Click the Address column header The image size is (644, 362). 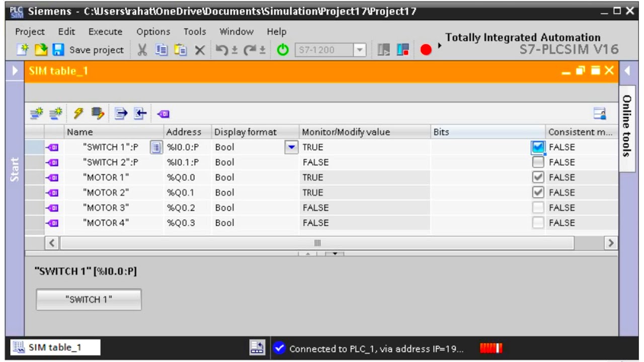click(188, 132)
